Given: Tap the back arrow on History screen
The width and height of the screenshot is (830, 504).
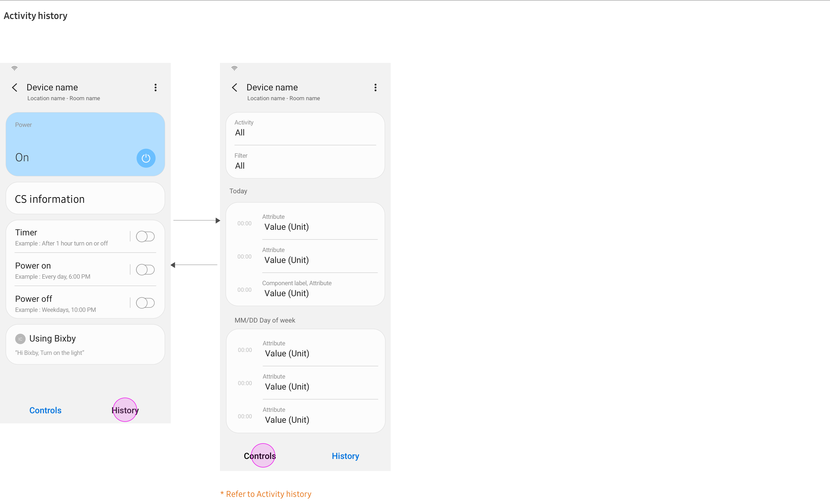Looking at the screenshot, I should 235,87.
